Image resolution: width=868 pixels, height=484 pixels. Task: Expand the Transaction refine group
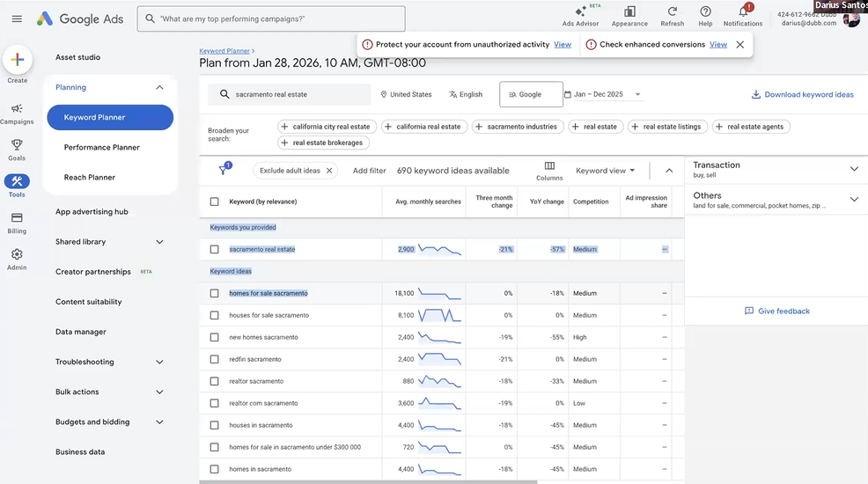pyautogui.click(x=854, y=169)
